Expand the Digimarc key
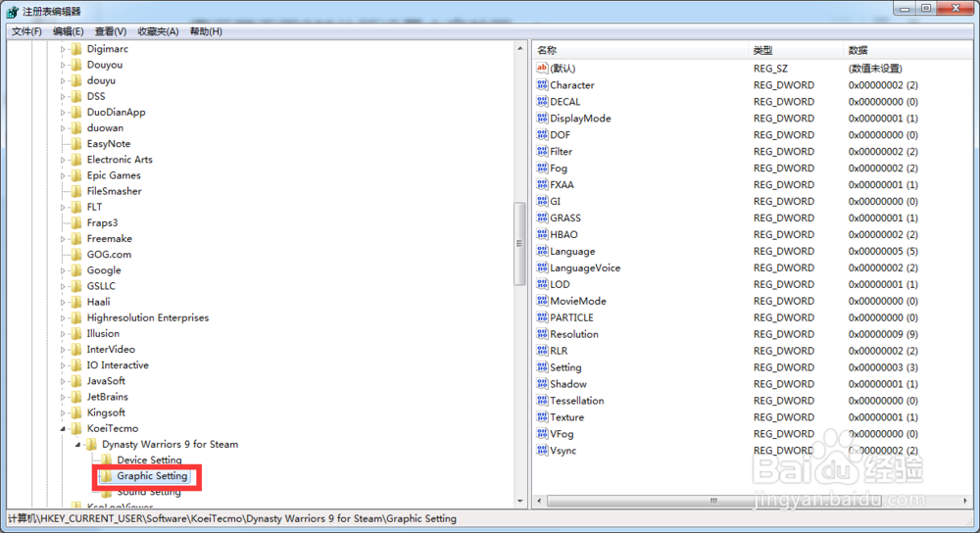Image resolution: width=980 pixels, height=533 pixels. (63, 49)
